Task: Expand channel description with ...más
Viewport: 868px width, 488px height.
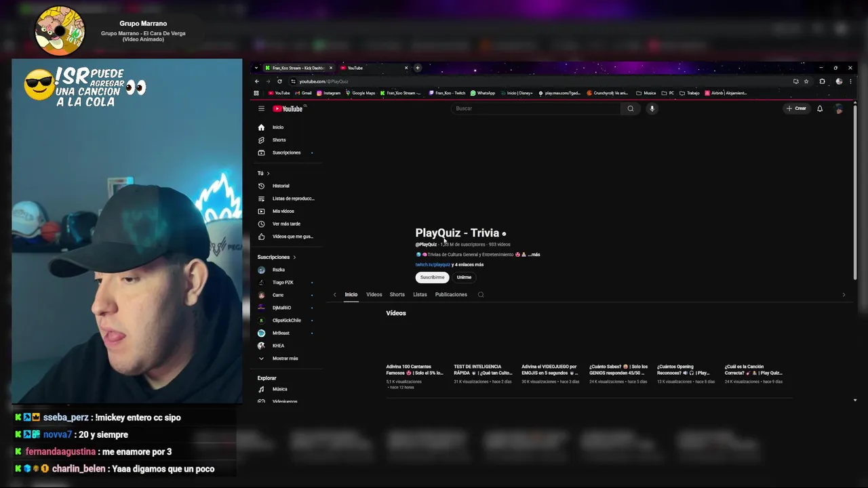Action: [x=534, y=255]
